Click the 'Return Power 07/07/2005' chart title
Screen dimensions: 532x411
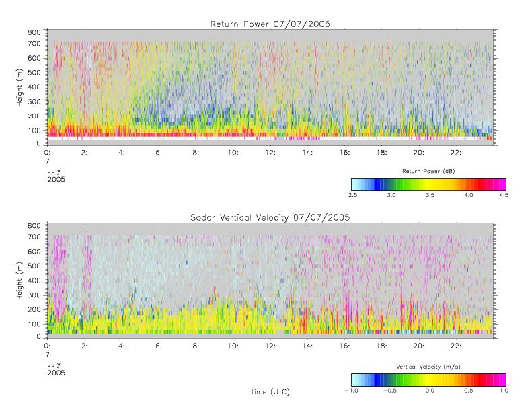(270, 24)
